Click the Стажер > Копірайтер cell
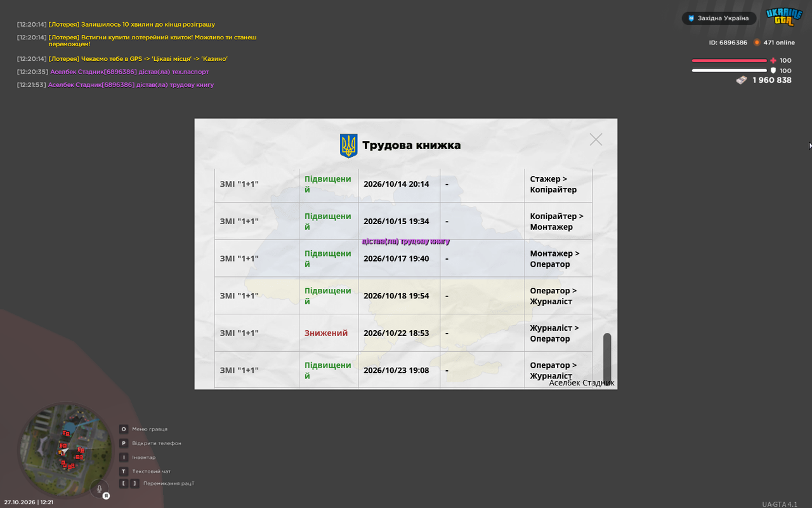 point(558,184)
